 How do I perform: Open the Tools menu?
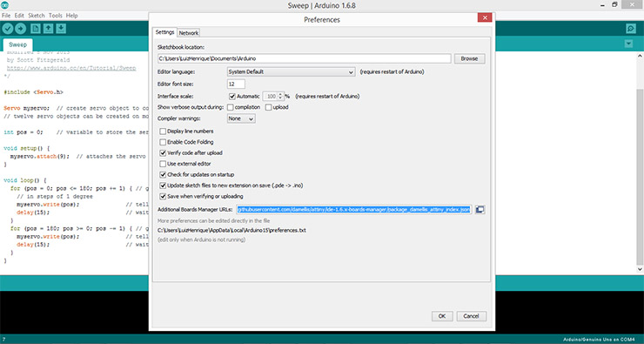[56, 16]
